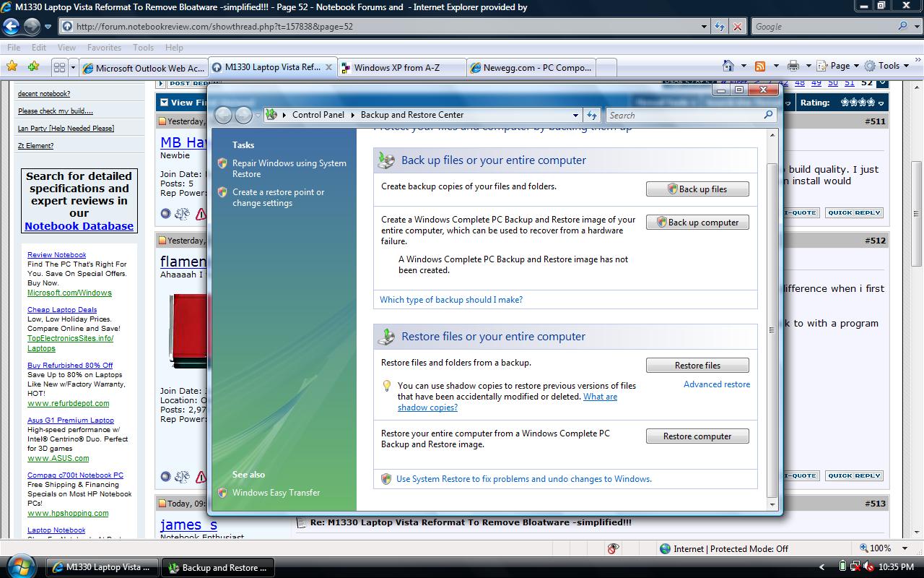Click the Control Panel window forward arrow
The image size is (924, 578).
tap(244, 115)
